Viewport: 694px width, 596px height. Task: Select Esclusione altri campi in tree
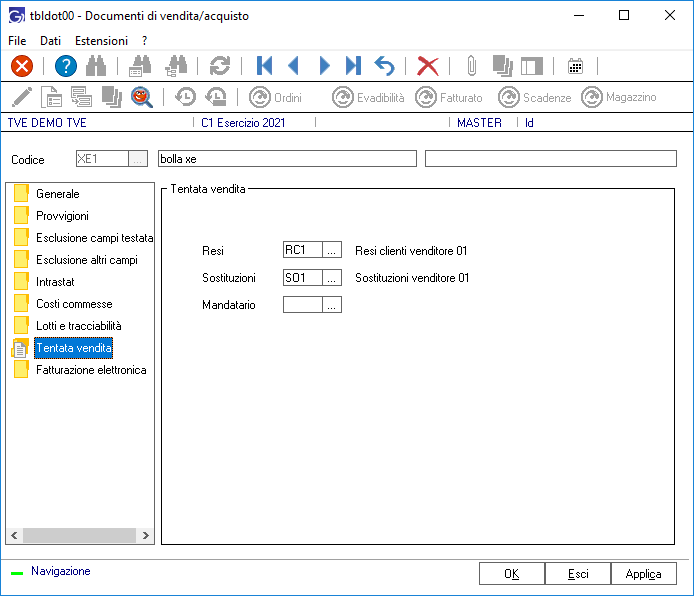click(x=87, y=260)
